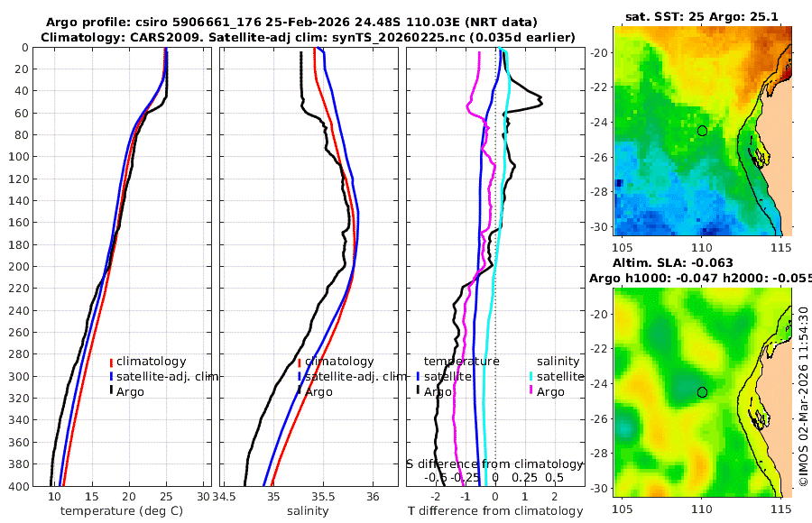Click the 'sat. SST: 25 Argo: 25.1' map title
Screen dimensions: 812x523
coord(702,16)
